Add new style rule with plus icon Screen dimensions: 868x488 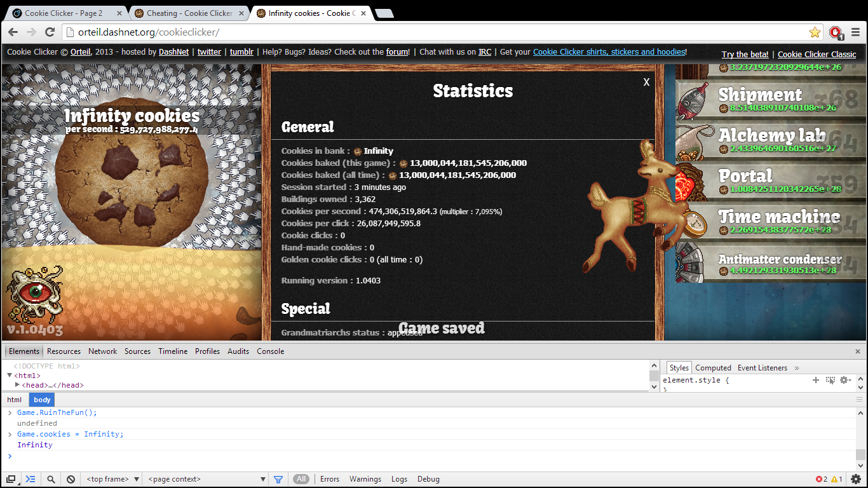(x=816, y=380)
